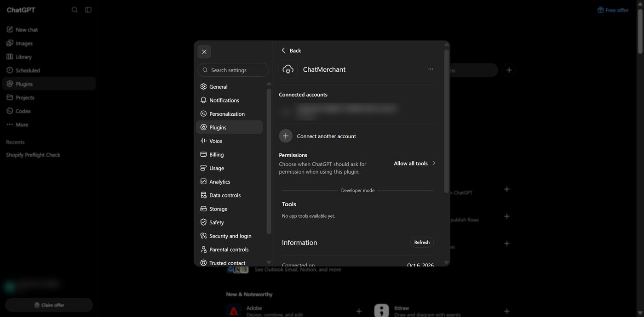
Task: Click scroll down arrow of settings list
Action: 269,262
